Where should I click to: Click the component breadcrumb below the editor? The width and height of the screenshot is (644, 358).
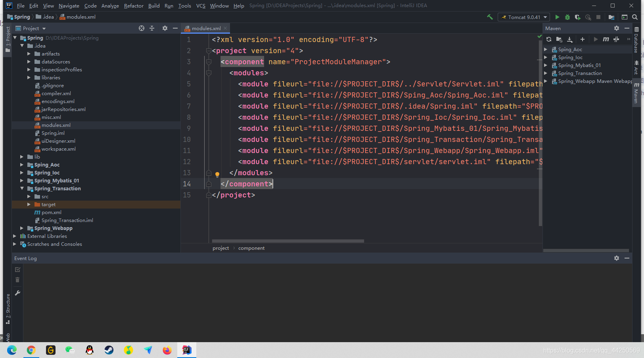coord(251,248)
